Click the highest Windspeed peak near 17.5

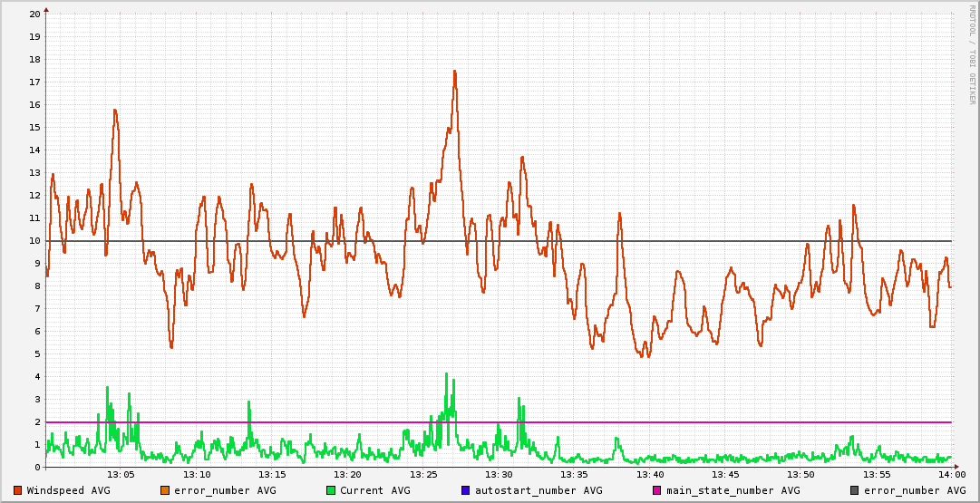[x=454, y=72]
